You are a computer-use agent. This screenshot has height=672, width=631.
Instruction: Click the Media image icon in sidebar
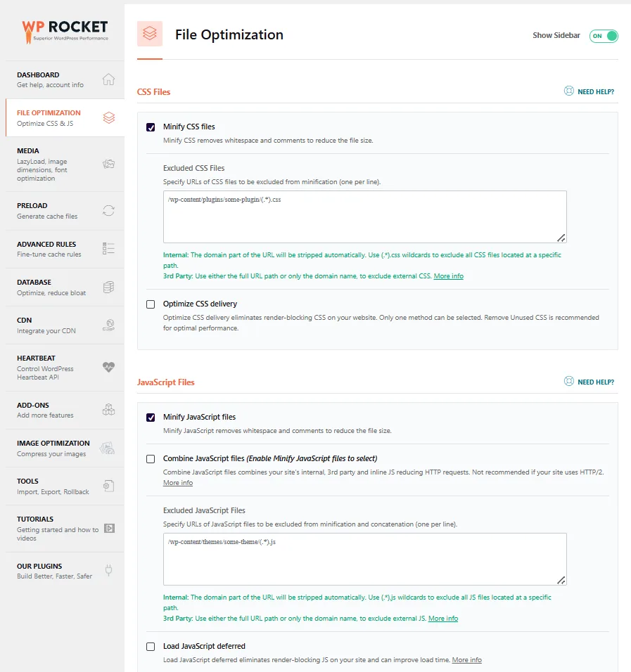(108, 164)
